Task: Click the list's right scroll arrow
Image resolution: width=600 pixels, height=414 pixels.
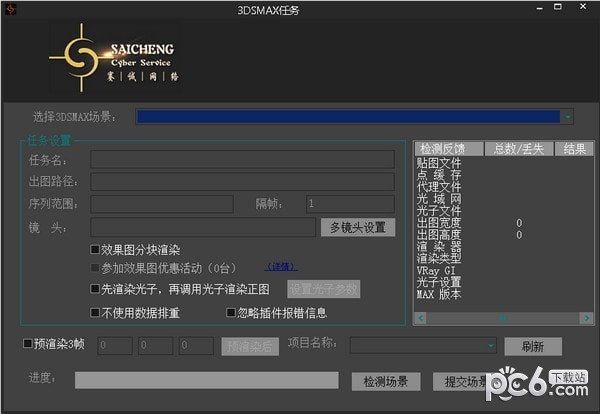Action: point(587,318)
